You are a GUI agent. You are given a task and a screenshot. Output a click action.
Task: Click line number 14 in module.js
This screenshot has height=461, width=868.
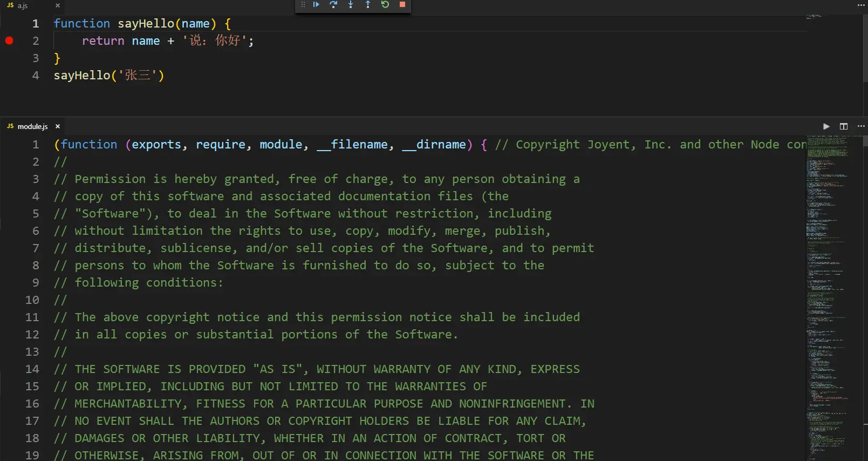pyautogui.click(x=32, y=369)
